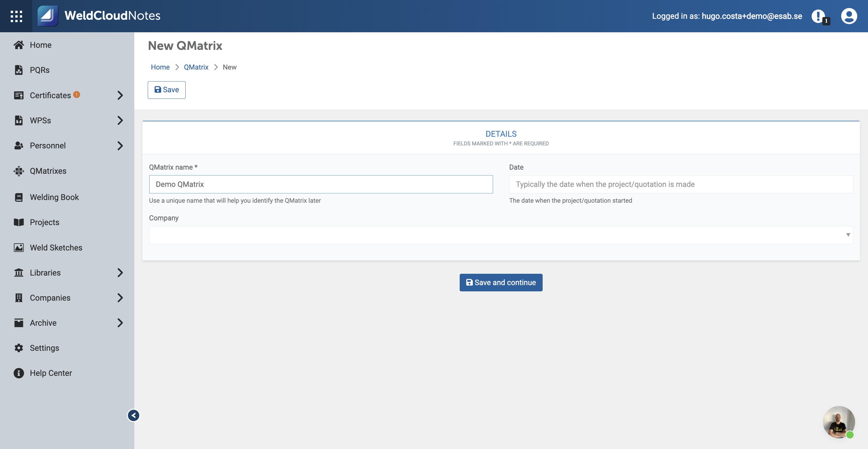Click the Archive box icon
This screenshot has height=449, width=868.
tap(19, 323)
